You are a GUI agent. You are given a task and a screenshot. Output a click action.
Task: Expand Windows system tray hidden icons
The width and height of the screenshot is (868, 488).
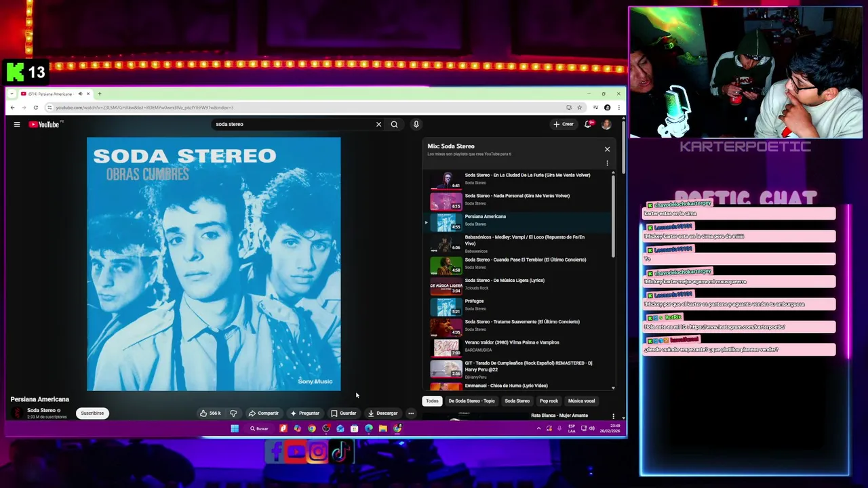click(x=539, y=428)
